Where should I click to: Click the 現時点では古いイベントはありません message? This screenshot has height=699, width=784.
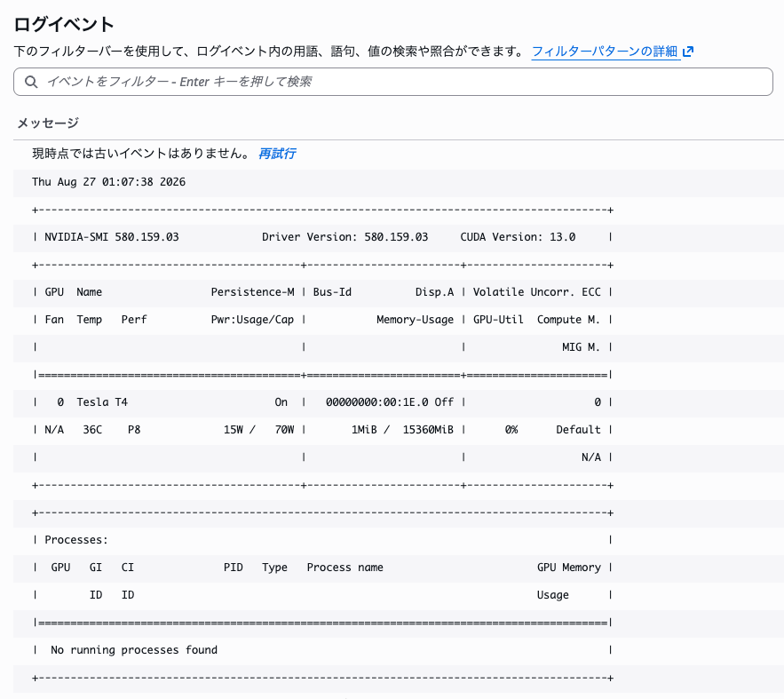pyautogui.click(x=141, y=154)
